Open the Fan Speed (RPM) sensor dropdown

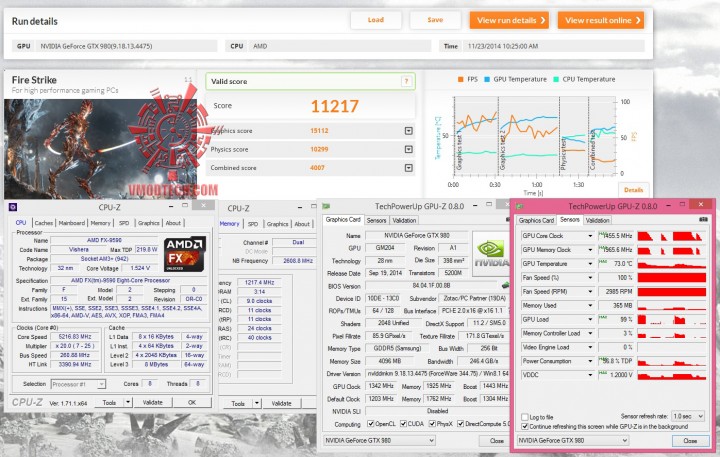coord(590,292)
